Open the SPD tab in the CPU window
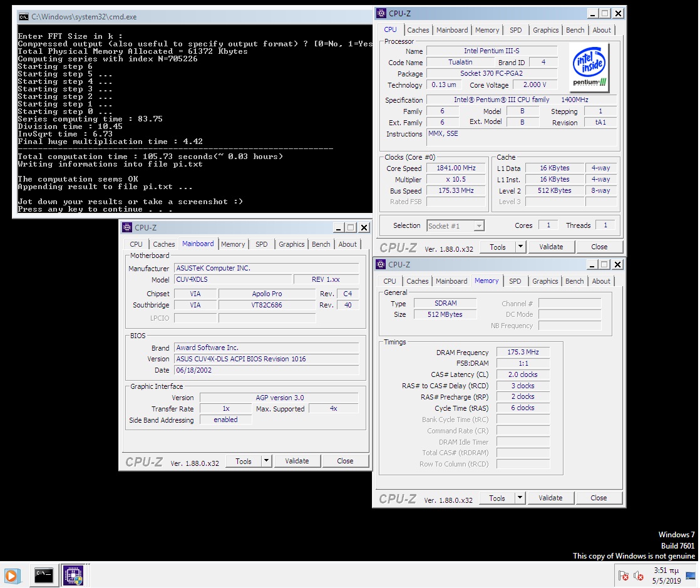The image size is (700, 588). 516,30
